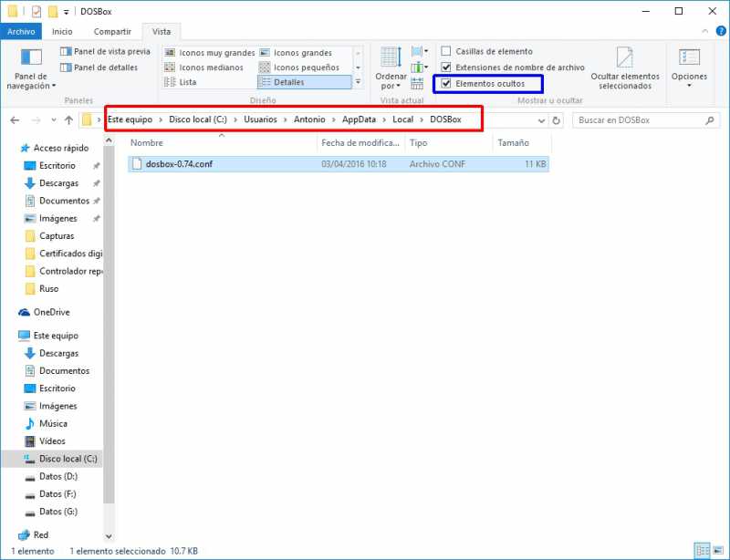Expand the layout gallery more arrow
Image resolution: width=730 pixels, height=560 pixels.
pos(358,82)
